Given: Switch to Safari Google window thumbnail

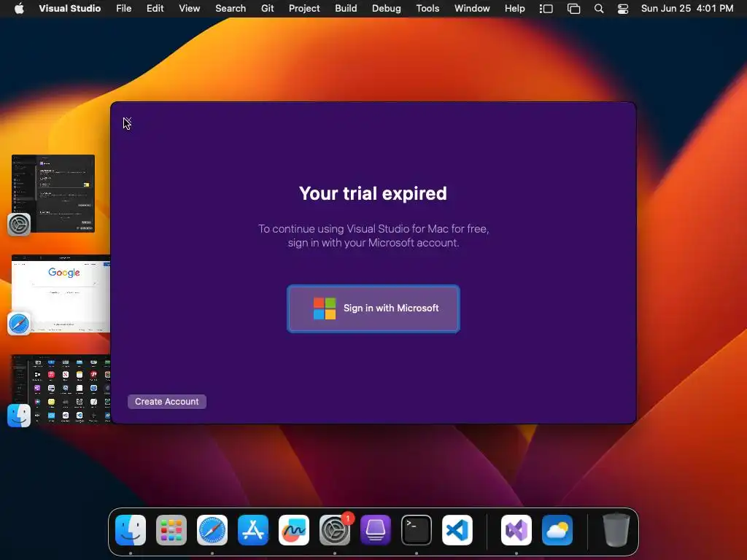Looking at the screenshot, I should click(61, 293).
